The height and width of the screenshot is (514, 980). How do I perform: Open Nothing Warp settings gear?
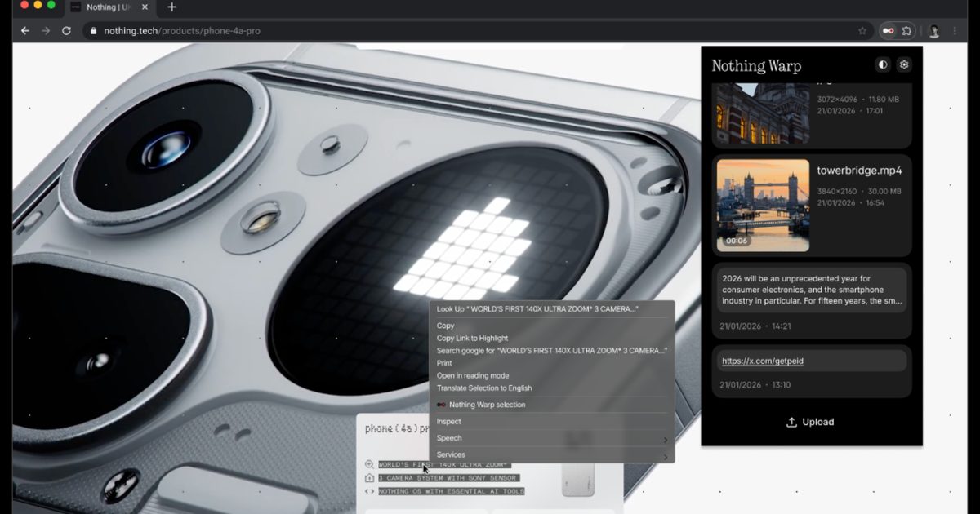point(904,64)
